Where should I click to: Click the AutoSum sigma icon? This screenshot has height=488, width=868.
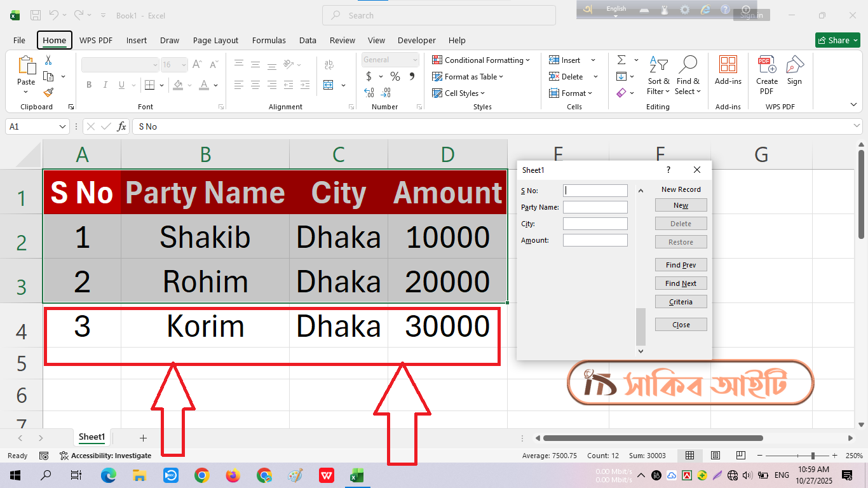pyautogui.click(x=621, y=60)
